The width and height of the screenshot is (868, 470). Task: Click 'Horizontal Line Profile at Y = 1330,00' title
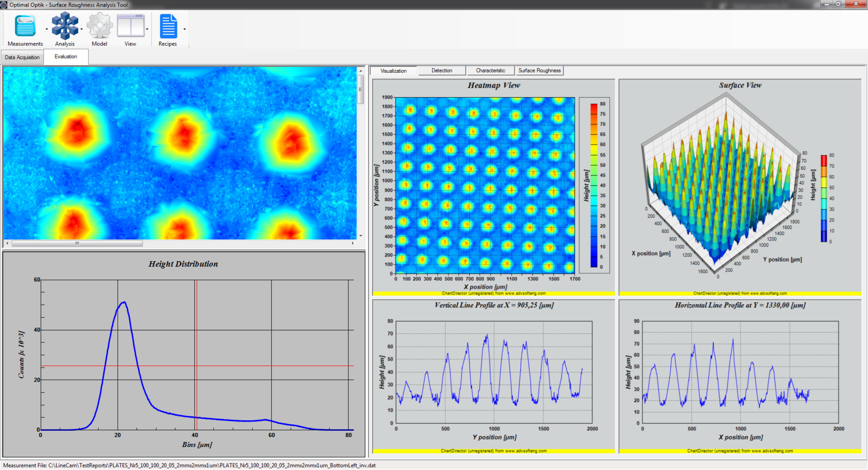pyautogui.click(x=740, y=305)
